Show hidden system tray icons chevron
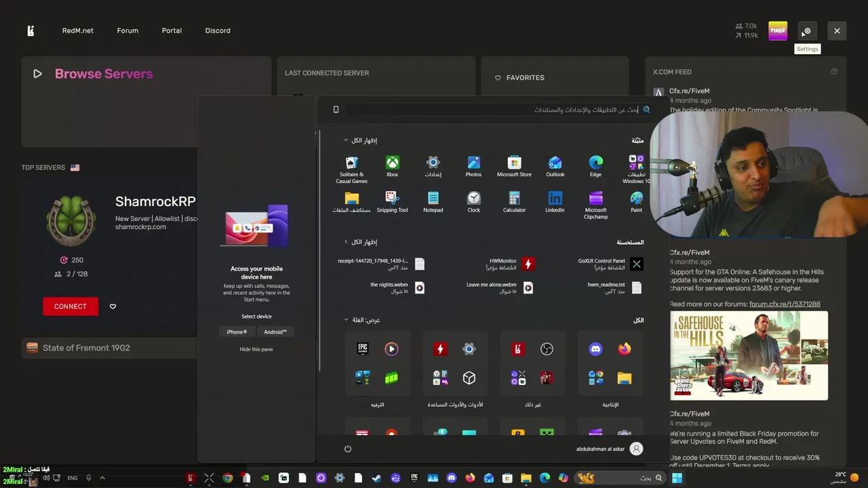868x488 pixels. [x=102, y=478]
